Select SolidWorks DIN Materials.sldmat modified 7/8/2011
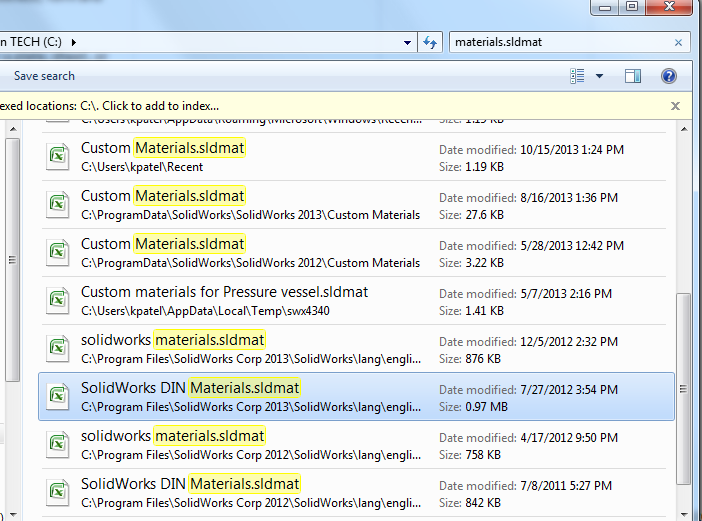Screen dimensions: 702x521 point(356,492)
